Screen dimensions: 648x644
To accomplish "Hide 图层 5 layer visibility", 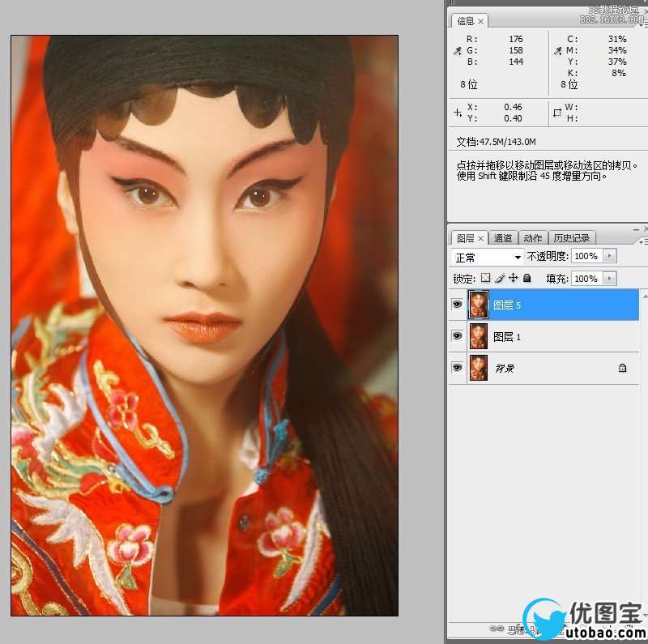I will (x=457, y=305).
